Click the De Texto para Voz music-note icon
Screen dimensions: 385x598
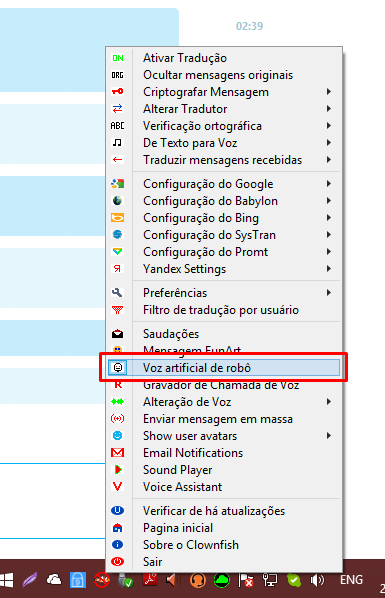[118, 143]
